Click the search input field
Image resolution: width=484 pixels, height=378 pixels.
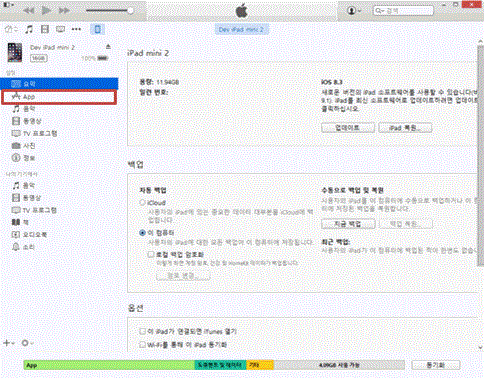click(x=403, y=11)
